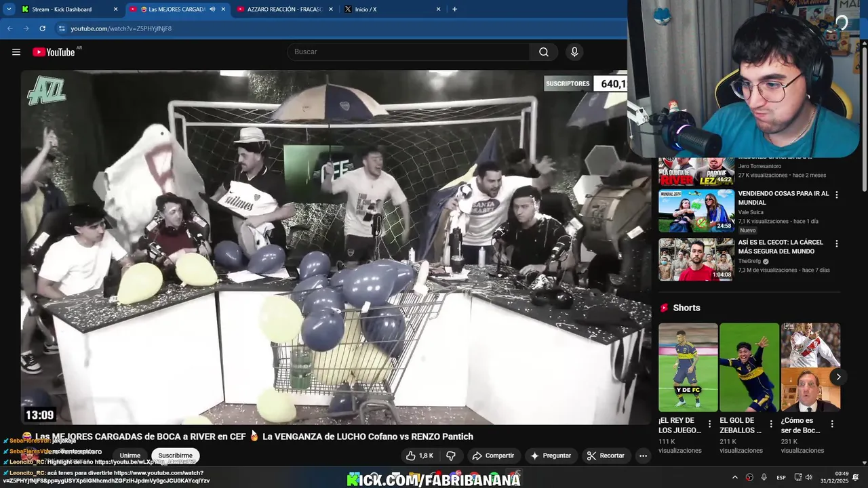Click the Suscribirme button
The image size is (868, 488).
click(176, 455)
